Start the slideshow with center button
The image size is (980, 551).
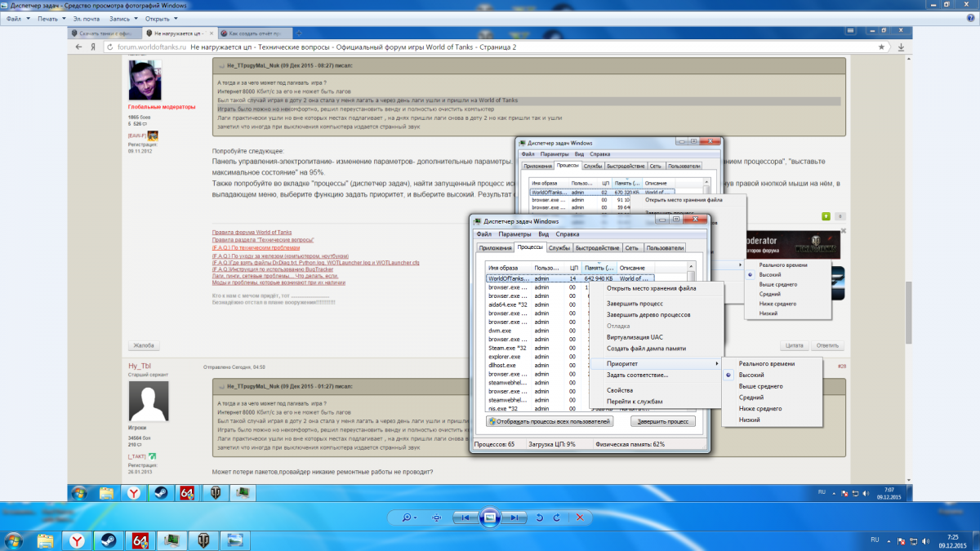489,517
